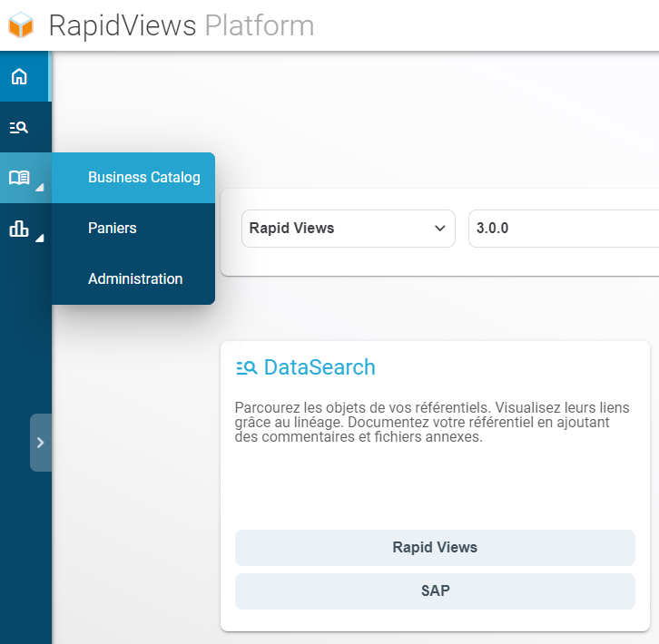Click the bar chart sidebar icon
659x644 pixels.
(19, 229)
